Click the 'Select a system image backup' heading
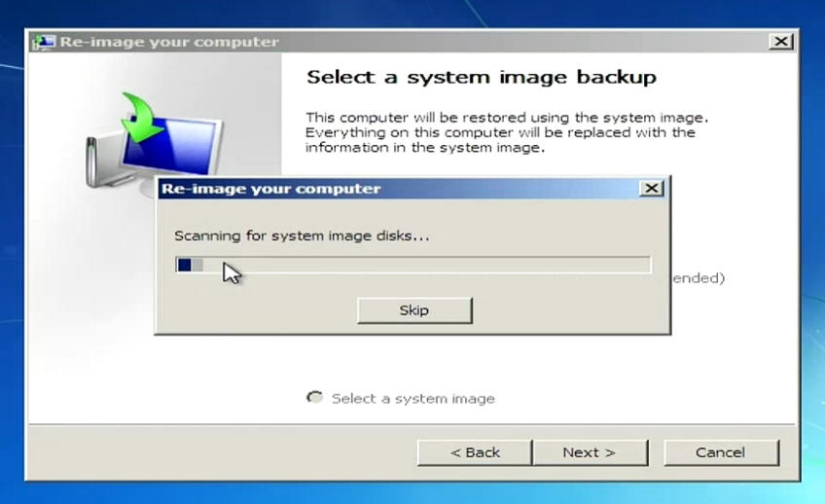 [482, 77]
